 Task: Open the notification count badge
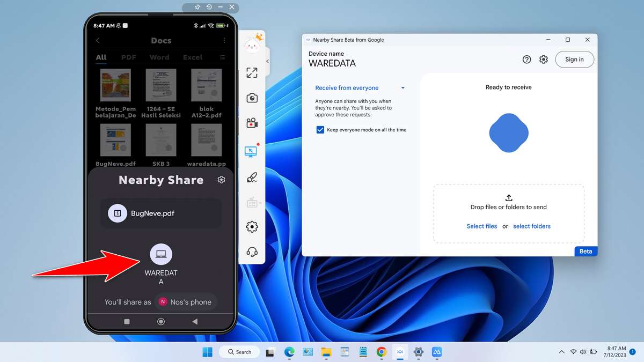[x=633, y=352]
